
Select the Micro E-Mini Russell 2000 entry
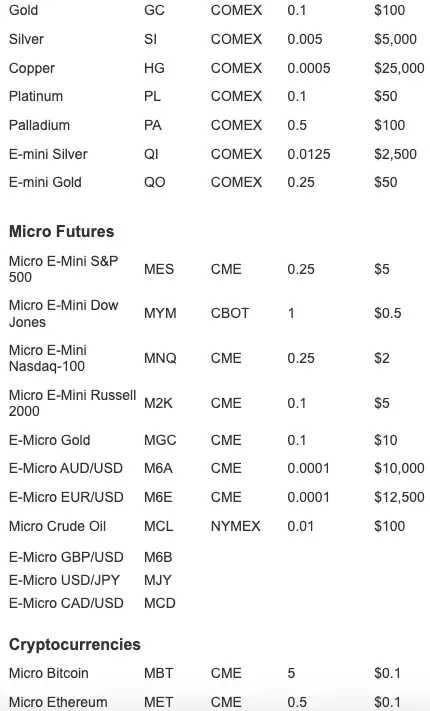coord(73,403)
